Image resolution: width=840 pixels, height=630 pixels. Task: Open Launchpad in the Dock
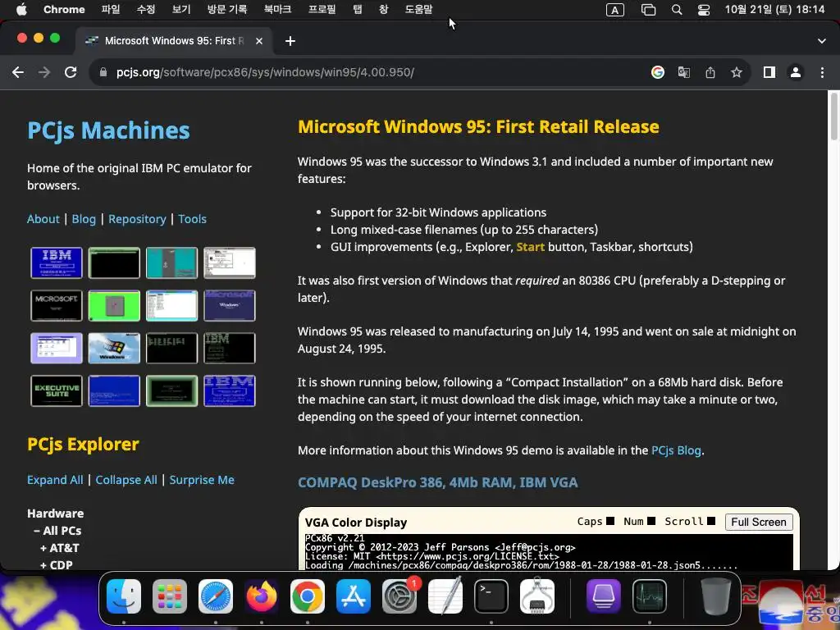(170, 596)
